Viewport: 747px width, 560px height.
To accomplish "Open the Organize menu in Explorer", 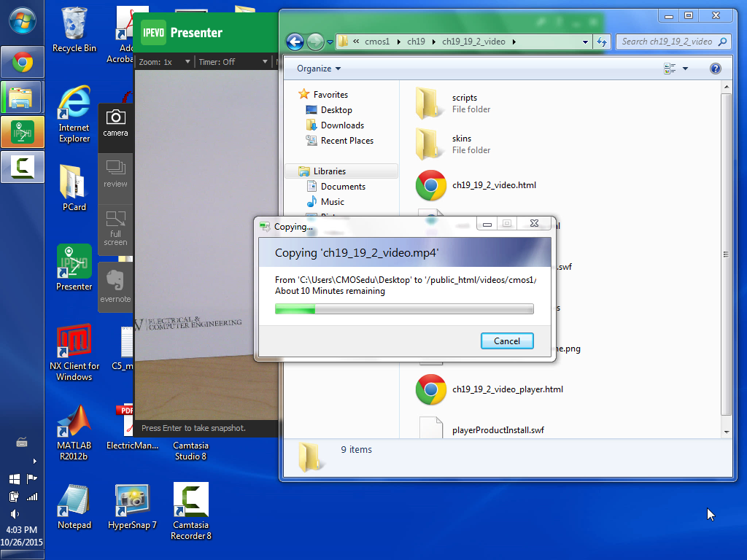I will pyautogui.click(x=319, y=69).
